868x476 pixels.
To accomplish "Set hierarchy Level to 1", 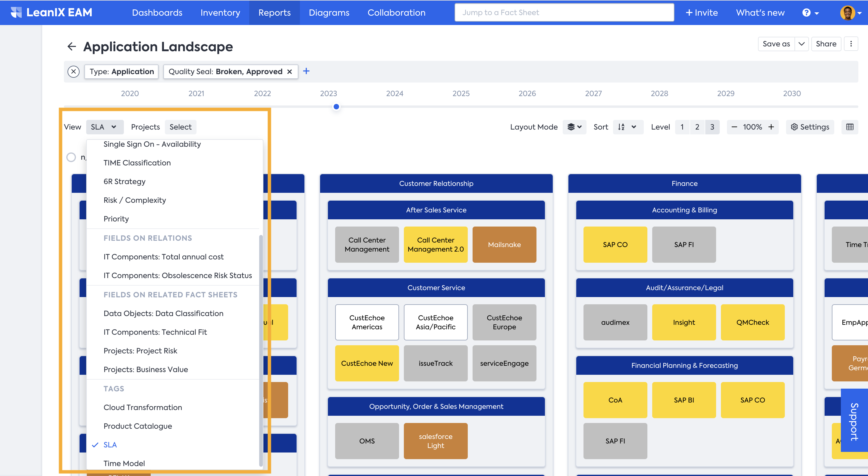I will (x=682, y=127).
